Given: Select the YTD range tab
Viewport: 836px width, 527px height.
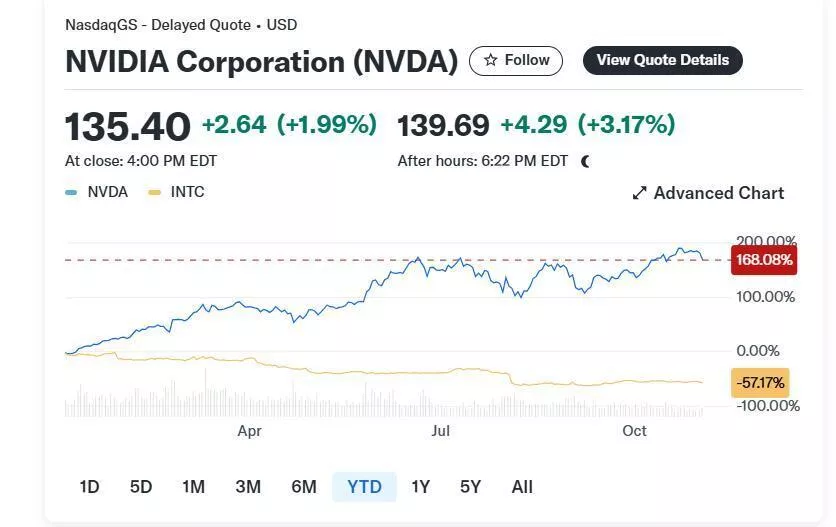Looking at the screenshot, I should click(364, 487).
